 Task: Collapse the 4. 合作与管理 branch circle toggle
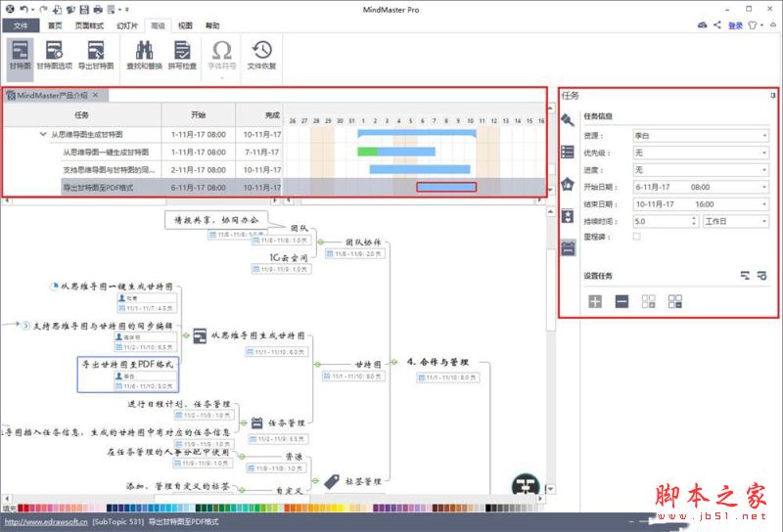(394, 362)
